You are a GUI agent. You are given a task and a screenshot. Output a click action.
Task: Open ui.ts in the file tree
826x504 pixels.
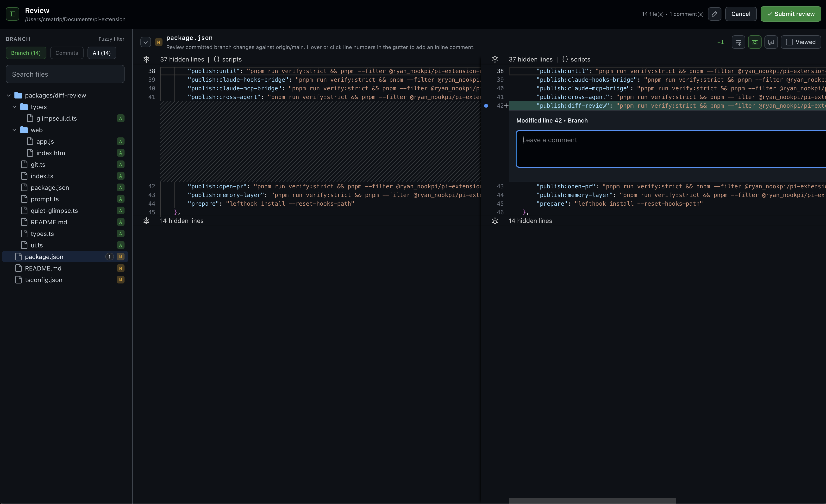(37, 245)
